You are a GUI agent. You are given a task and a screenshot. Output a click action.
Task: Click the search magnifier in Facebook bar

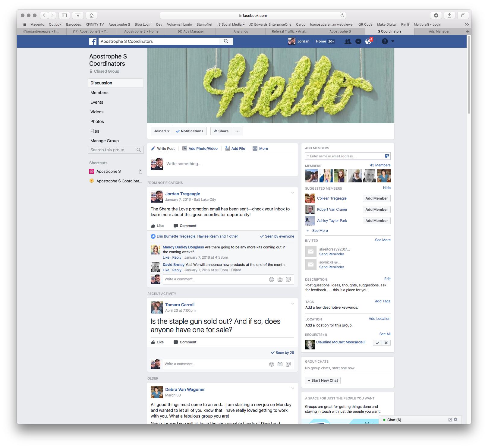[226, 41]
